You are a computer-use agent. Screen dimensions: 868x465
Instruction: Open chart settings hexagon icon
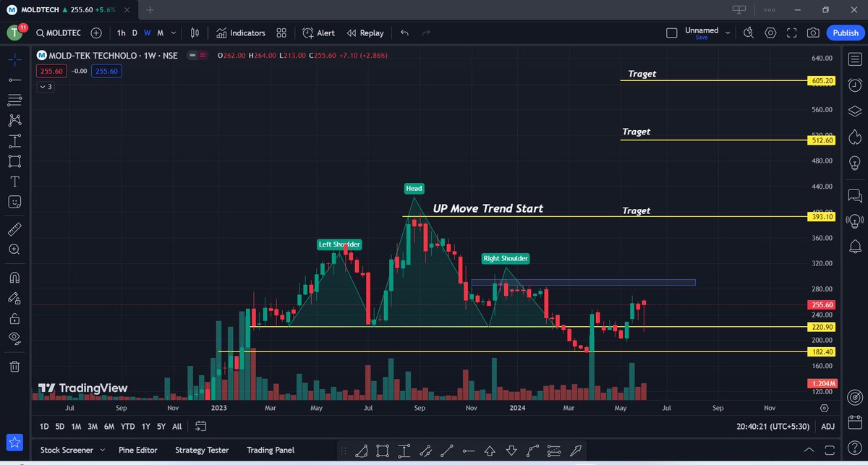coord(770,33)
